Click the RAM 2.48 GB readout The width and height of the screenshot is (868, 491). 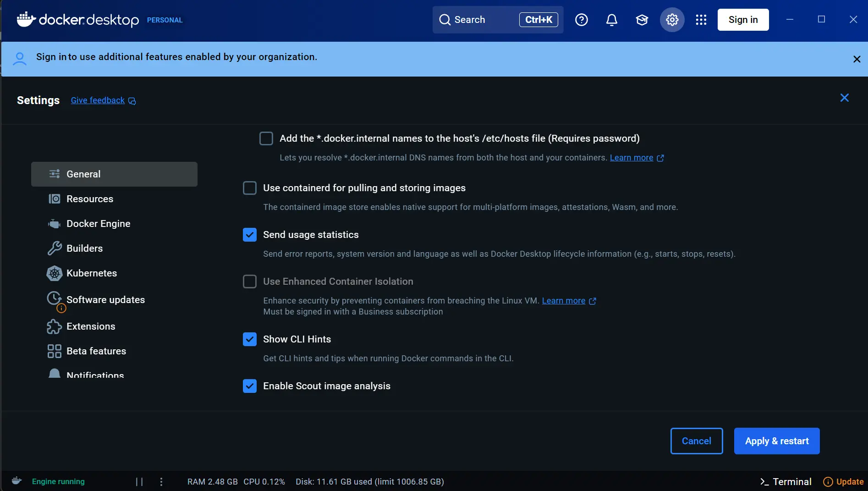[213, 482]
